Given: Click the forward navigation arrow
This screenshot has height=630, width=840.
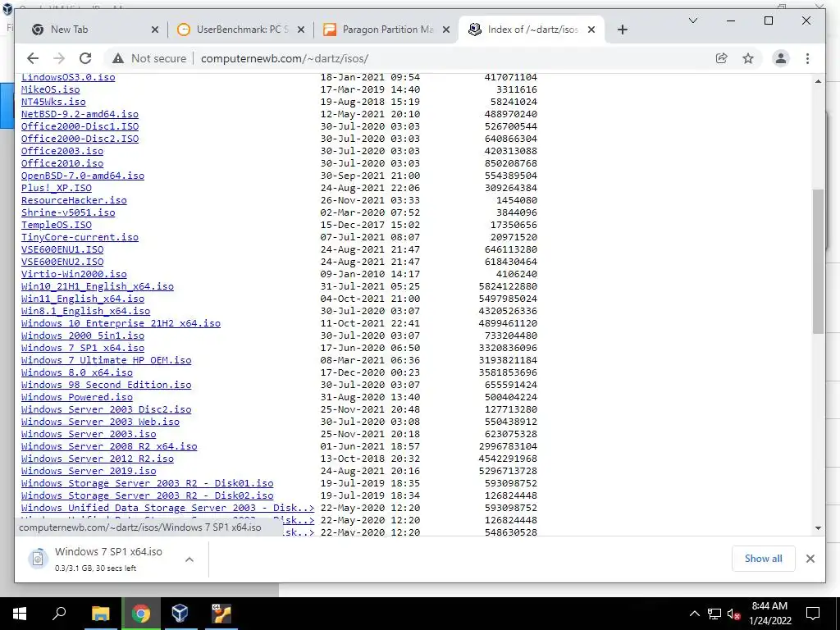Looking at the screenshot, I should [x=59, y=58].
